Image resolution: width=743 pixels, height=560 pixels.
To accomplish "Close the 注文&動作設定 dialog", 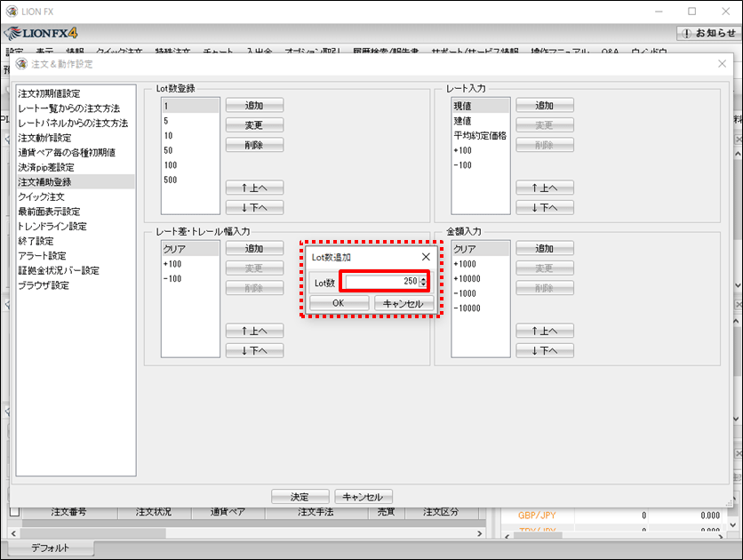I will [722, 64].
